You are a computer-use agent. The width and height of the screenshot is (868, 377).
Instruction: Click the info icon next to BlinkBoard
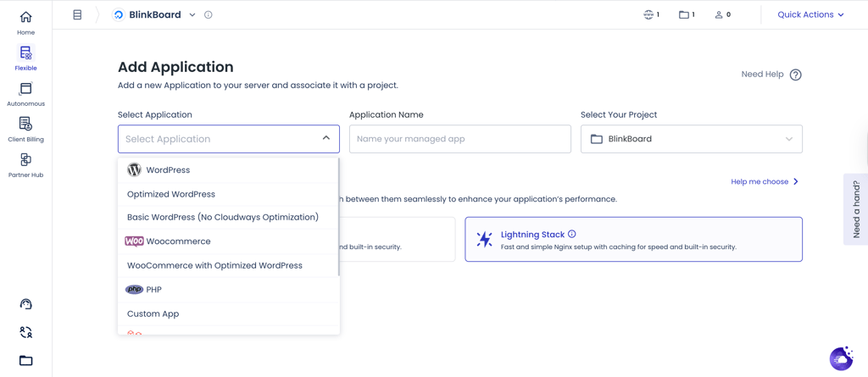(x=209, y=15)
